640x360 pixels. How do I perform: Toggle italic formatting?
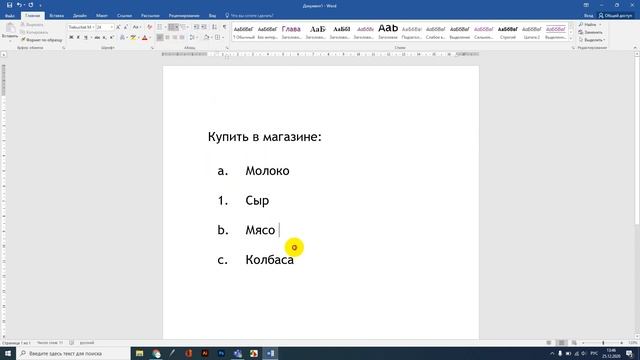[x=78, y=38]
